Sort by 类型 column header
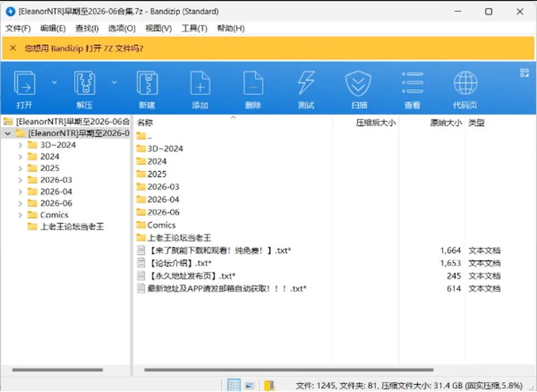 click(x=477, y=122)
